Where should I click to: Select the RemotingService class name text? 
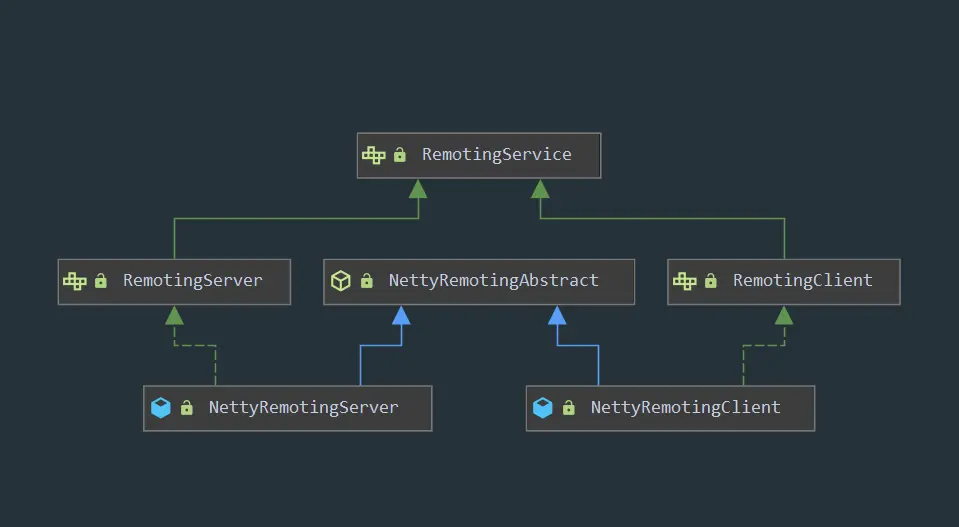pos(497,155)
